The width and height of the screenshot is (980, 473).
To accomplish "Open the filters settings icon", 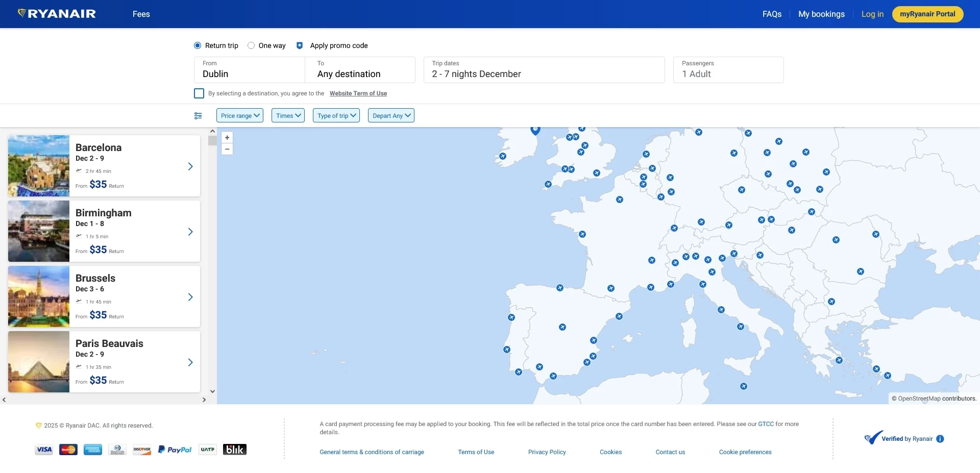I will tap(198, 116).
